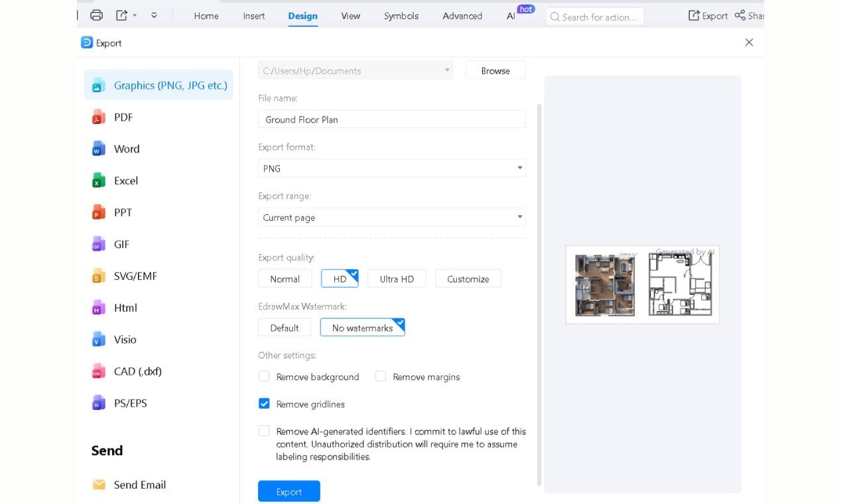This screenshot has height=504, width=841.
Task: Select the Visio export icon
Action: click(98, 340)
